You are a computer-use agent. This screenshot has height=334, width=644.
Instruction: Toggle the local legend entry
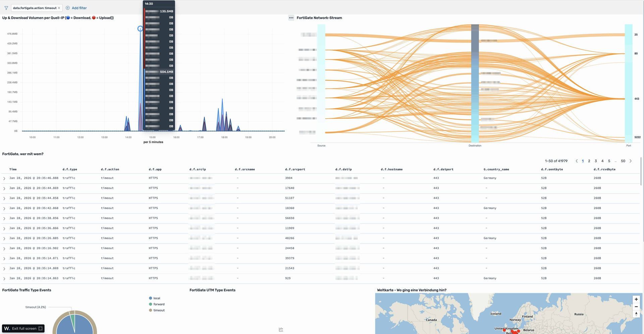155,298
